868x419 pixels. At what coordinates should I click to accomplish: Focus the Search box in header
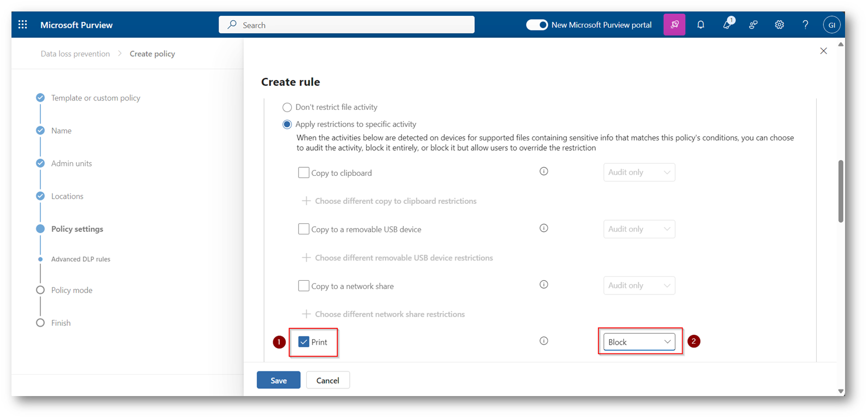click(x=347, y=25)
